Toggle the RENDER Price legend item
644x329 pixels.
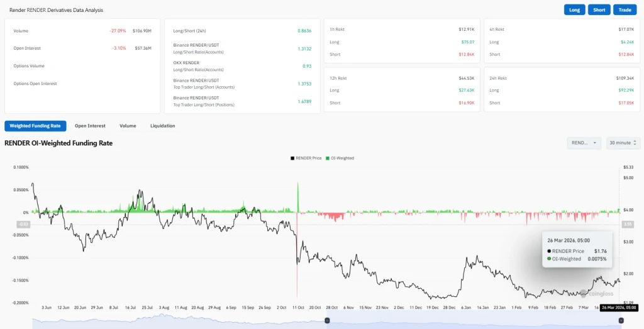coord(306,158)
